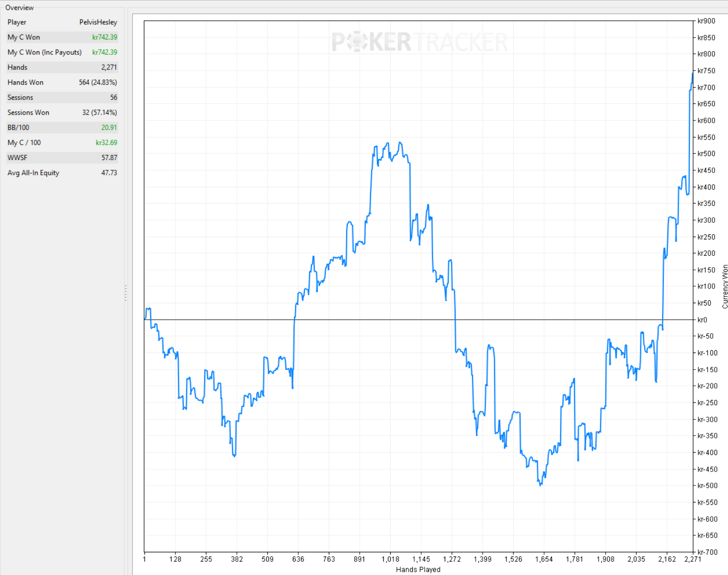Select the "Hands" row label
Viewport: 728px width, 575px height.
coord(17,67)
